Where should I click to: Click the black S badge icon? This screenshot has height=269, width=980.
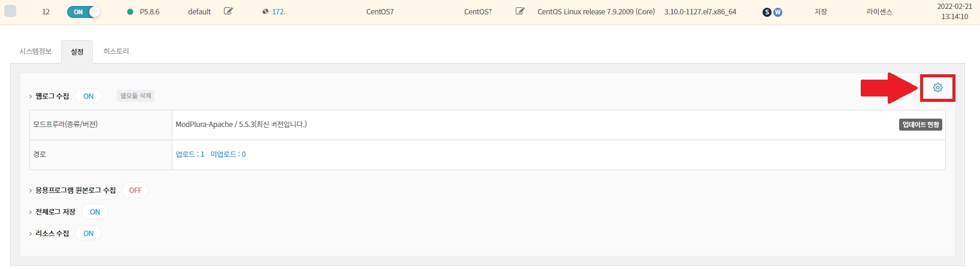click(767, 12)
